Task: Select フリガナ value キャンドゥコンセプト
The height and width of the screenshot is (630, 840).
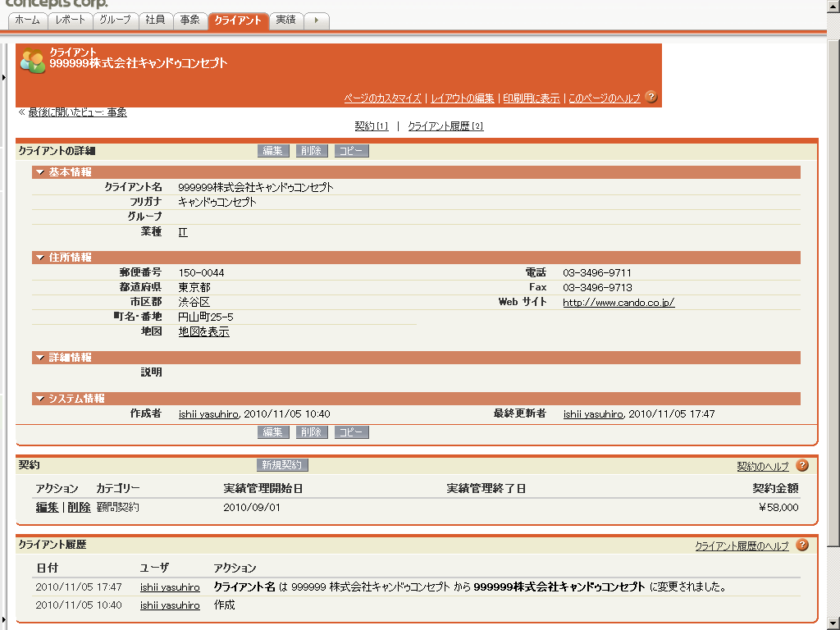Action: click(x=217, y=203)
